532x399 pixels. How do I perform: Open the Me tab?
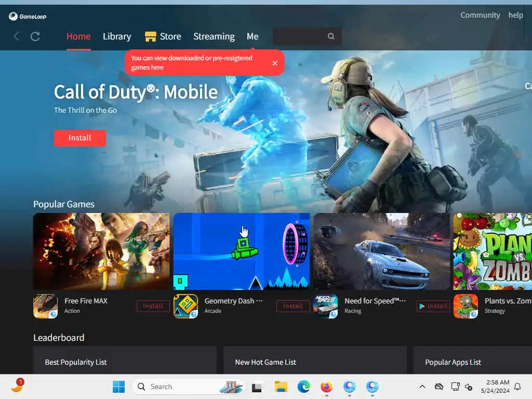tap(252, 36)
